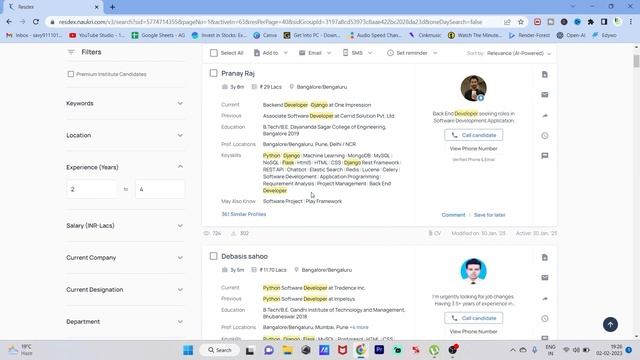Click reminder clock icon in Pranay Raj card
The image size is (640, 360).
[544, 136]
